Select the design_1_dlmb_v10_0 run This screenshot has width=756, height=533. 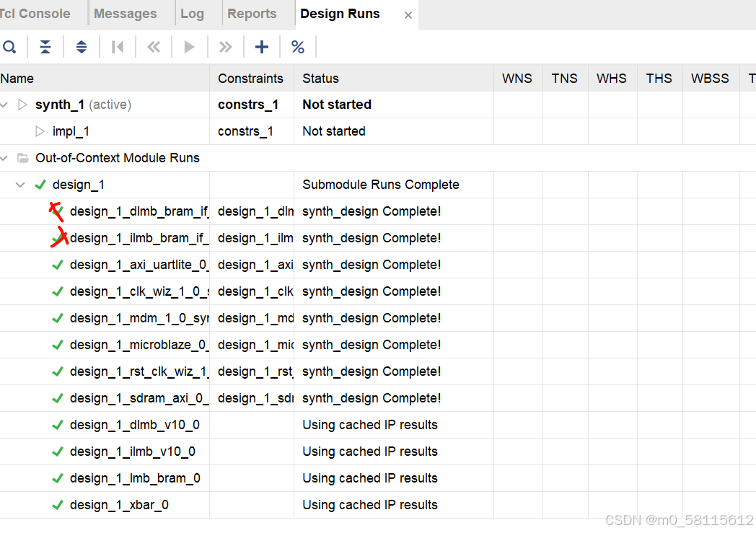134,425
